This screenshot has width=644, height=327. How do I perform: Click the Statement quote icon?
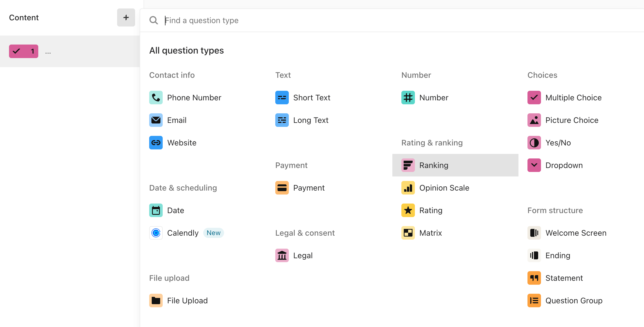pyautogui.click(x=534, y=278)
